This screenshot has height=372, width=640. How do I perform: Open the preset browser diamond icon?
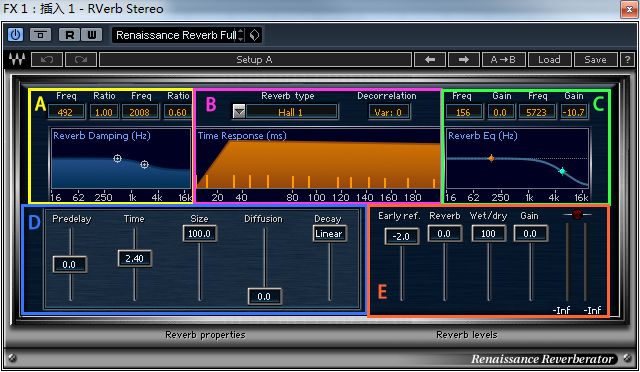pyautogui.click(x=254, y=35)
